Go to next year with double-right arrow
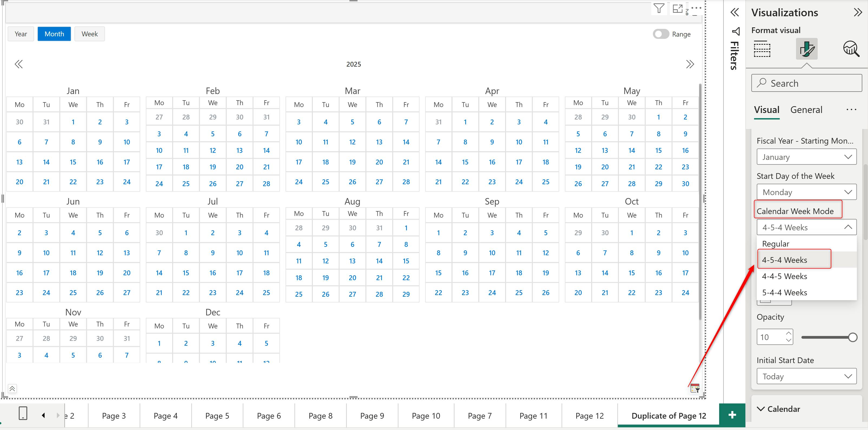 click(x=690, y=64)
